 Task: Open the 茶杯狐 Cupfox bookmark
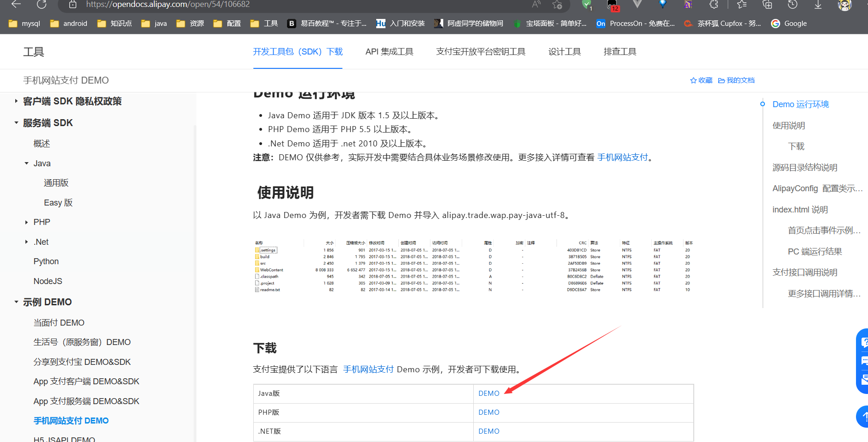point(722,24)
